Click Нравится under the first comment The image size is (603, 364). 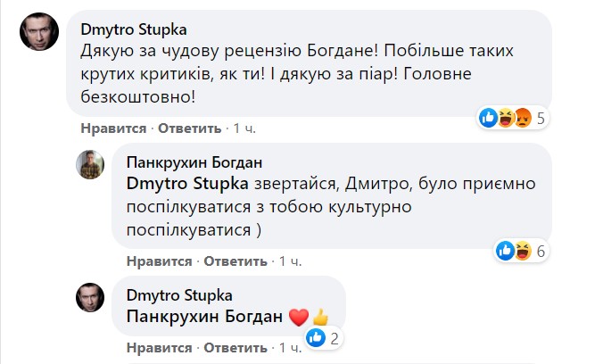click(x=112, y=128)
